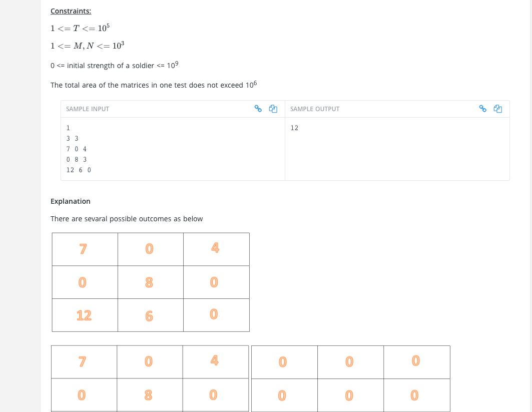
Task: Click the T constraint formula line
Action: [80, 28]
